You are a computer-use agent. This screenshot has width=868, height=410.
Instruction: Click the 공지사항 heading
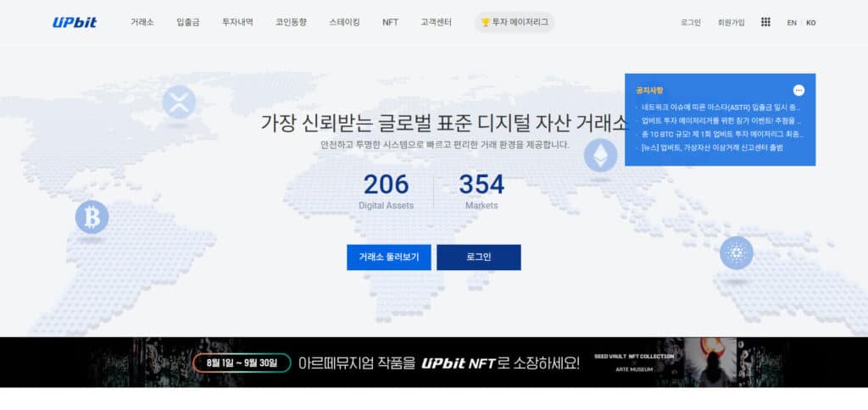click(x=649, y=90)
